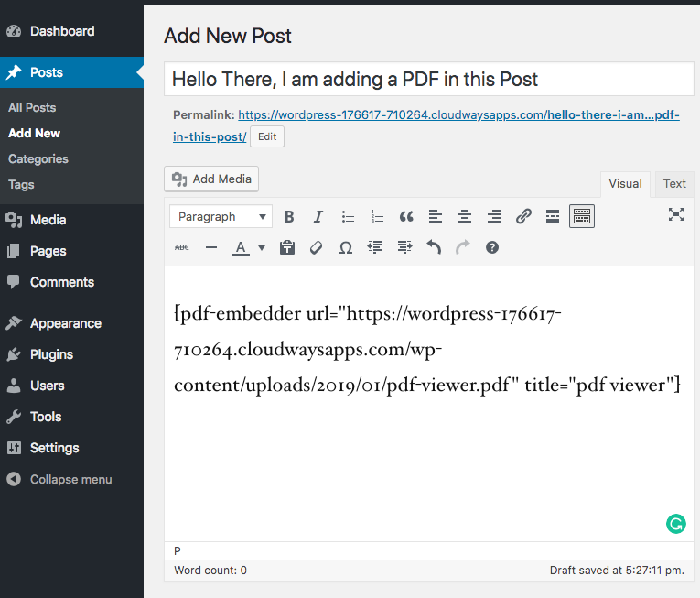Open the Comments menu
This screenshot has height=598, width=700.
tap(71, 282)
